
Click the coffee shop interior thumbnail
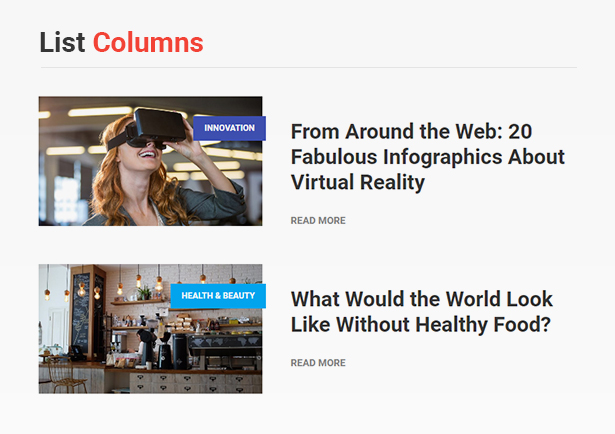click(x=150, y=329)
